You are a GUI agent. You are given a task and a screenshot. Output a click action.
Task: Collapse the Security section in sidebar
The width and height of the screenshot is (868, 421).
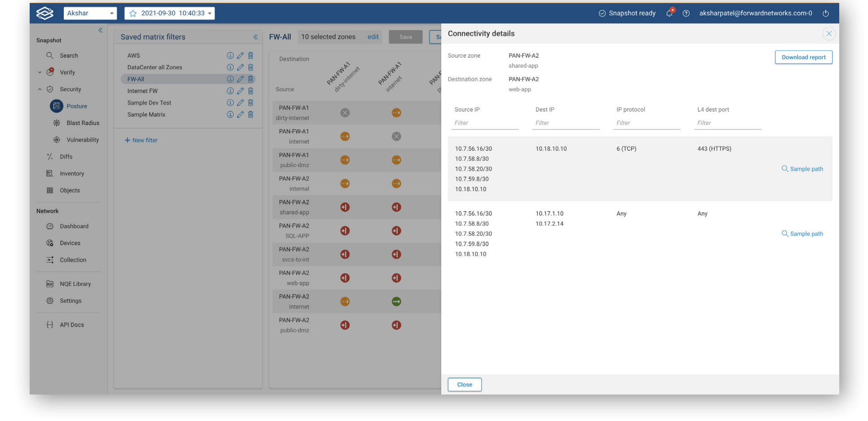tap(40, 89)
